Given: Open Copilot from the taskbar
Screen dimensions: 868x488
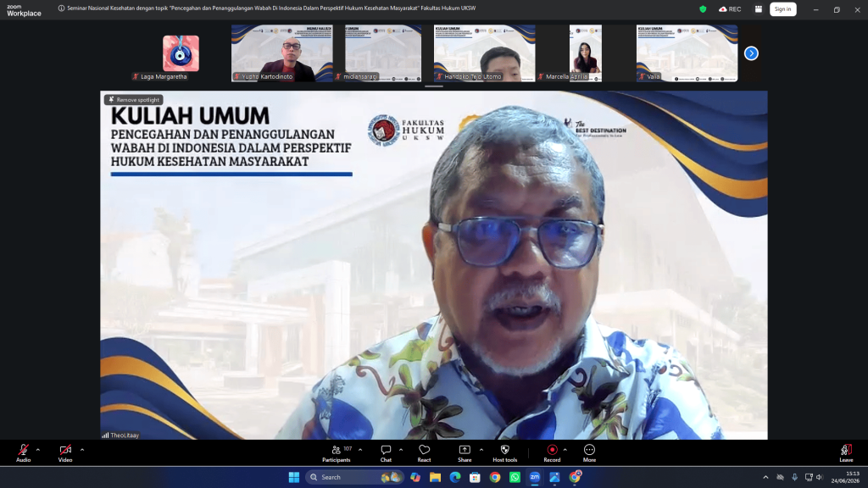Looking at the screenshot, I should click(415, 477).
